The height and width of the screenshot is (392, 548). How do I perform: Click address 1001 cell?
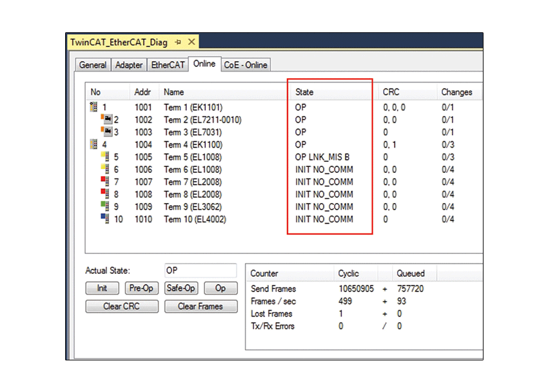[143, 107]
